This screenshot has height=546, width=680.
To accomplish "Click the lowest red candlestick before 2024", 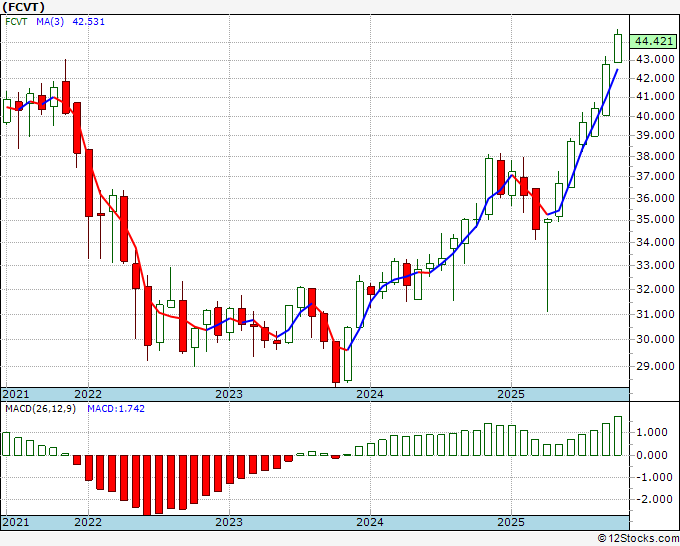I will 336,362.
